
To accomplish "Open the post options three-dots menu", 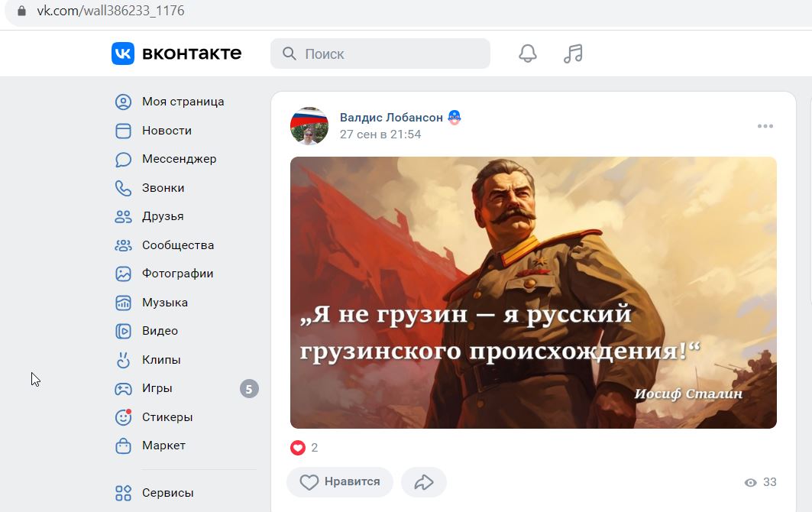I will [765, 126].
